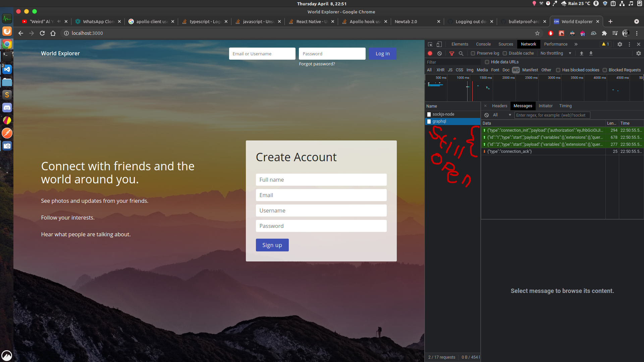Enable Disable cache
644x362 pixels.
click(504, 53)
